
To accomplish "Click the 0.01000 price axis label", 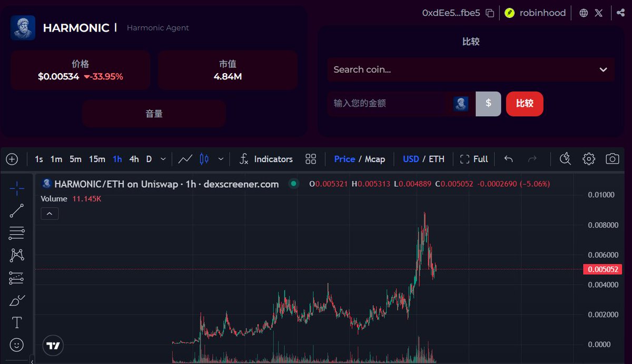I will pos(601,195).
